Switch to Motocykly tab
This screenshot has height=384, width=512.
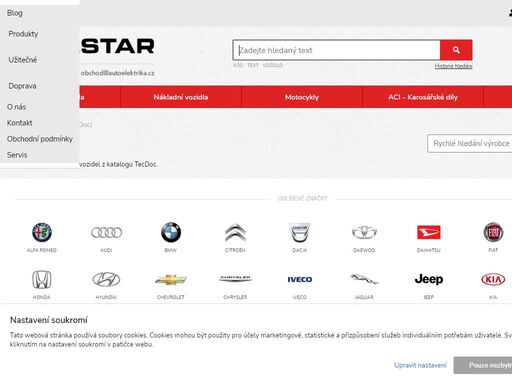click(302, 97)
